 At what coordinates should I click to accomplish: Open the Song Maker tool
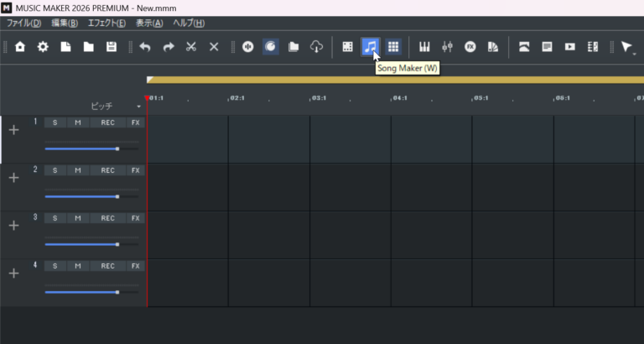tap(371, 47)
